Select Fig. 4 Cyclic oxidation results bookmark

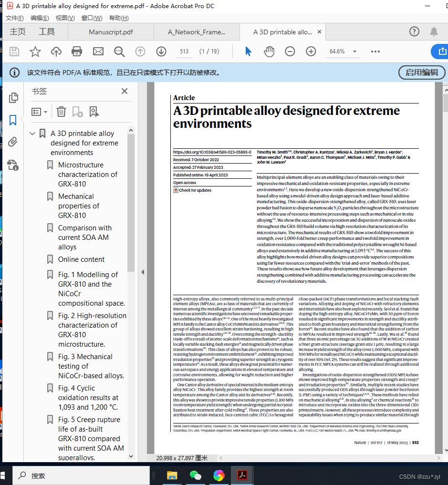click(x=88, y=398)
